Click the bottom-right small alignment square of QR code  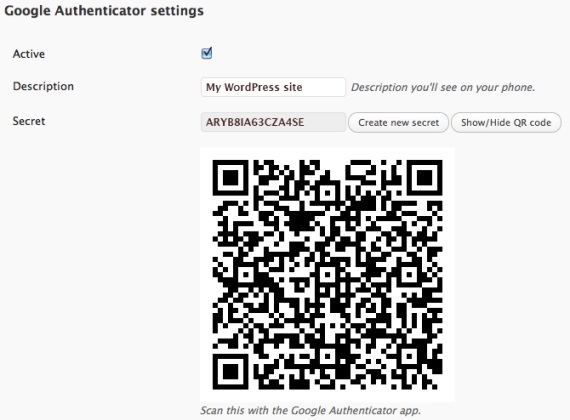(409, 356)
